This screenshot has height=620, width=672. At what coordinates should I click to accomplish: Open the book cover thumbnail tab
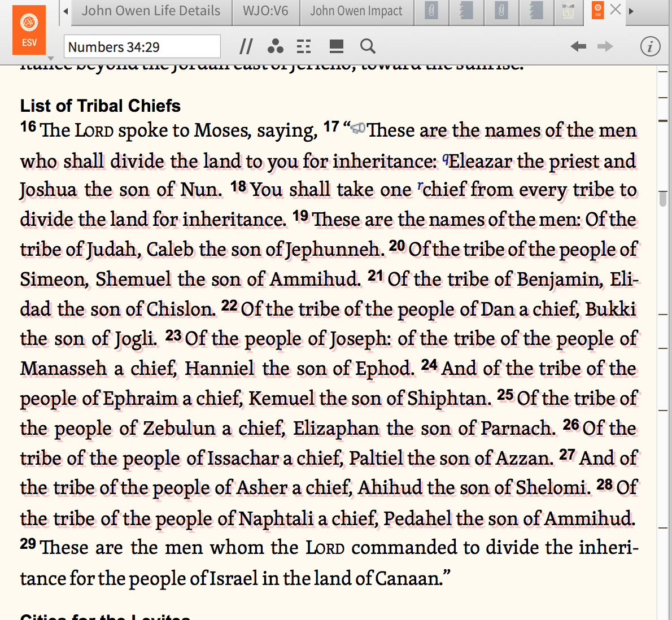click(568, 11)
